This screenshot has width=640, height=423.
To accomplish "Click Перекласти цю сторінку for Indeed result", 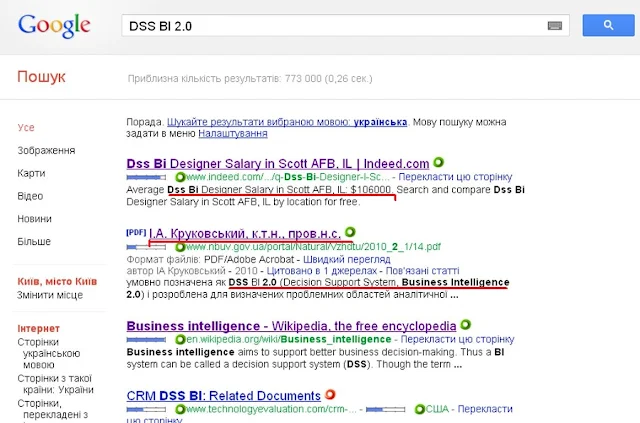I will pos(455,177).
